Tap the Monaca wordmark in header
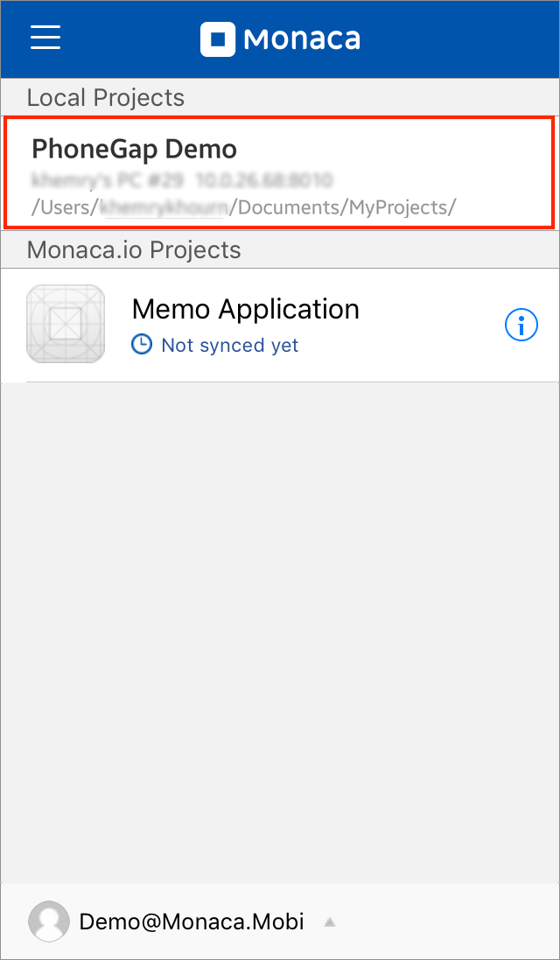This screenshot has height=960, width=560. click(302, 39)
